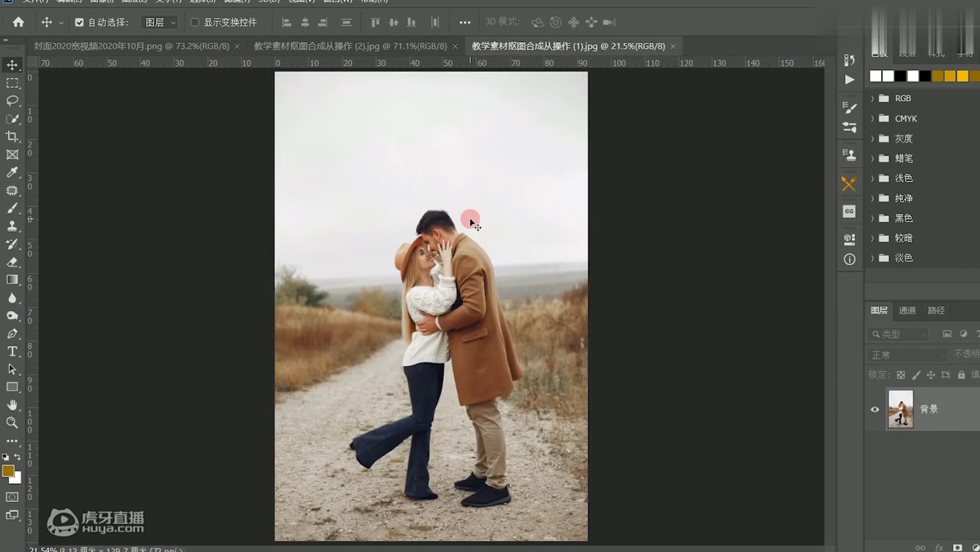
Task: Select the Zoom tool
Action: pyautogui.click(x=12, y=423)
